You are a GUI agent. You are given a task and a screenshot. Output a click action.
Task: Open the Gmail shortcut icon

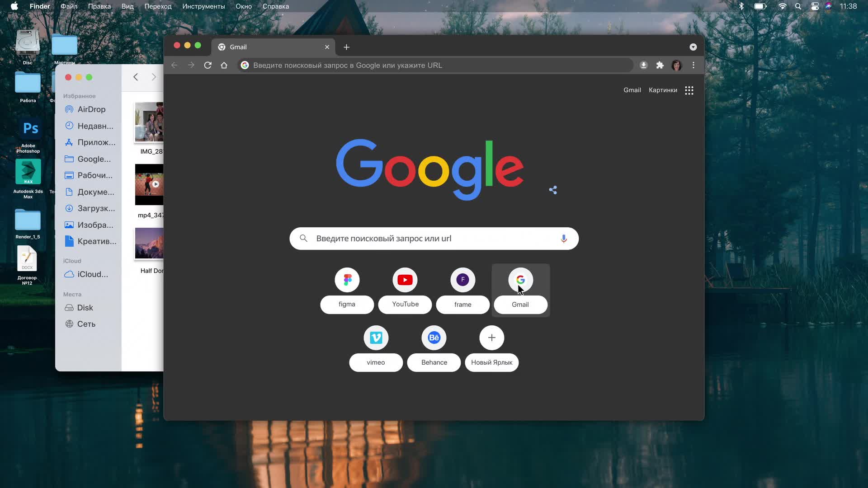click(521, 280)
